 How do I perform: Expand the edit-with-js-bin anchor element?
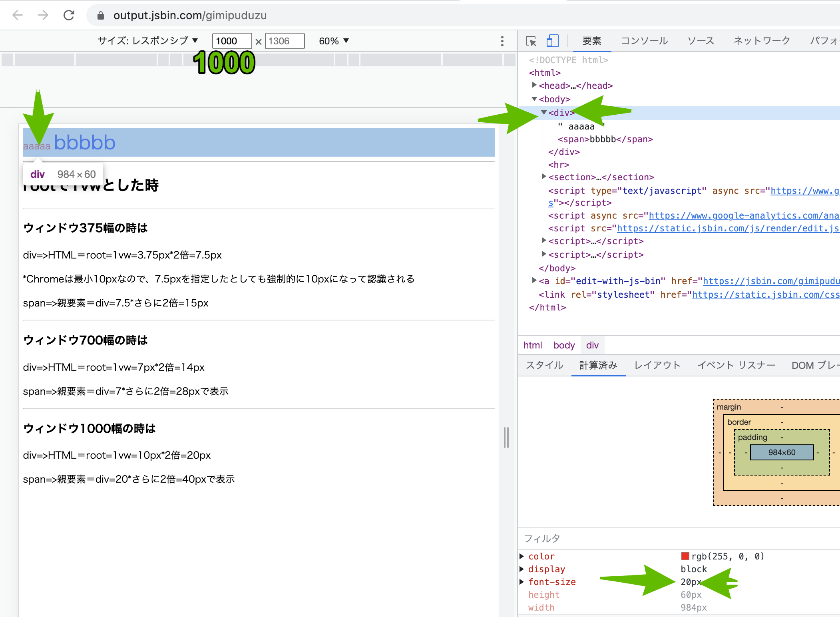click(534, 281)
